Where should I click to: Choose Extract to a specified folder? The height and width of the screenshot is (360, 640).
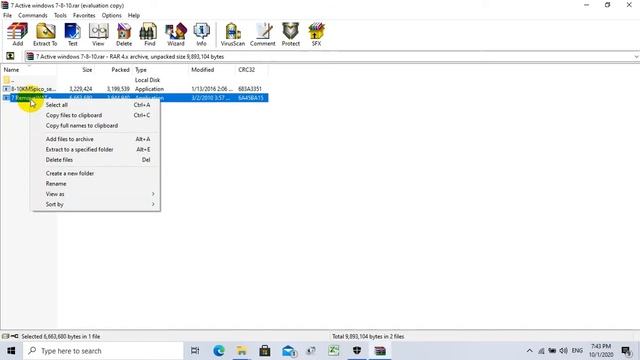(x=96, y=149)
